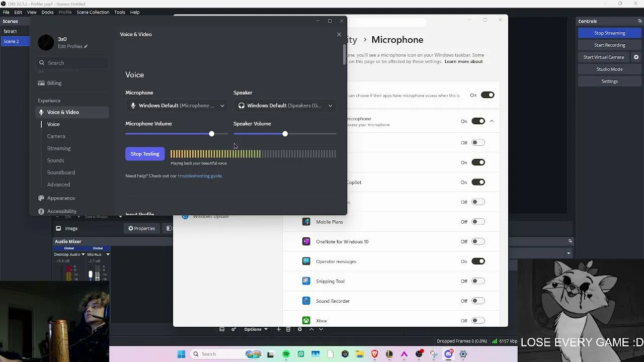Toggle OneNote for Windows 10 microphone access
Viewport: 644px width, 362px height.
[x=478, y=241]
